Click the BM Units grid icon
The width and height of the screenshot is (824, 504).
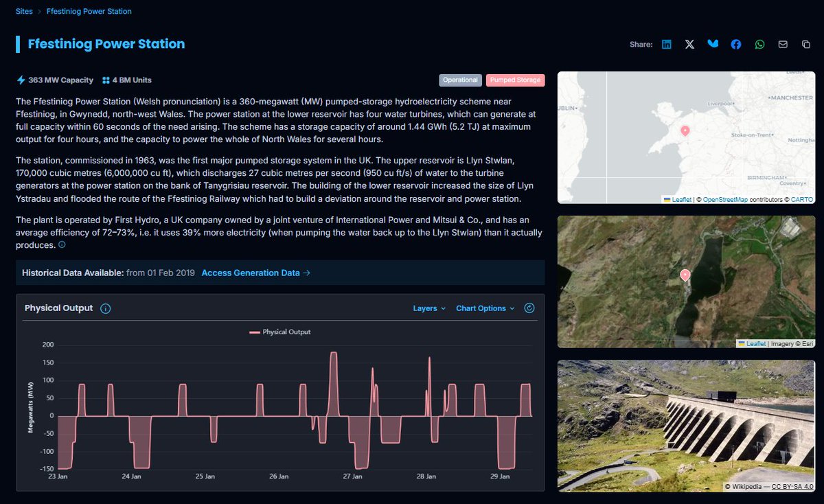coord(106,80)
